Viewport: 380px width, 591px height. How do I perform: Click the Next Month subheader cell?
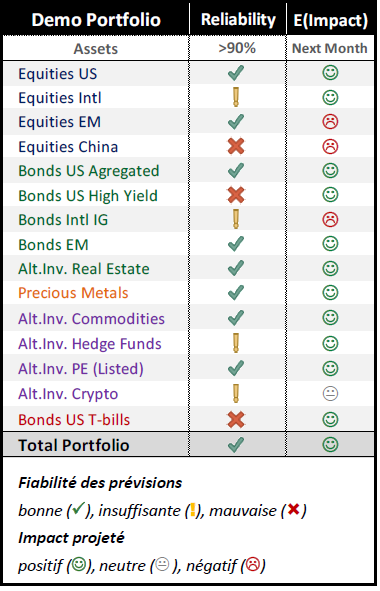(330, 48)
